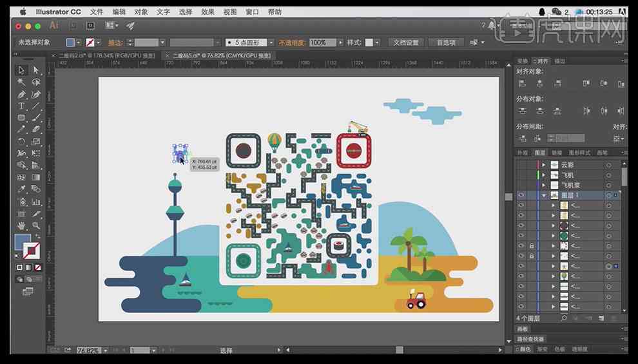Click the stroke swatch in toolbox
The height and width of the screenshot is (364, 638).
[32, 251]
